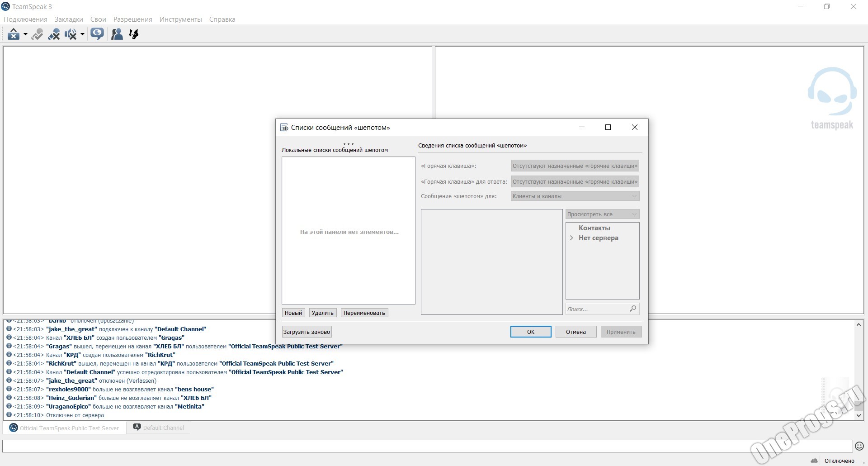This screenshot has width=868, height=466.
Task: Click the chat message input field
Action: pos(427,446)
